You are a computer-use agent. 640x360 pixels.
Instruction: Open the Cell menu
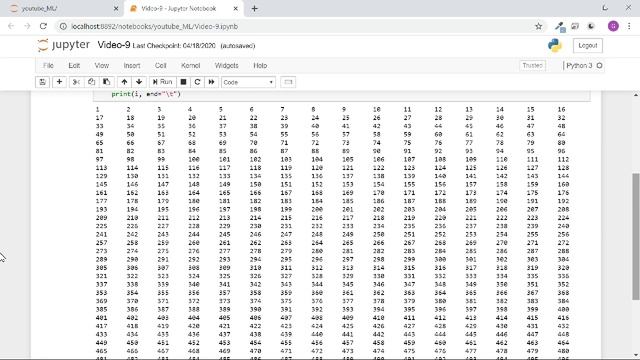pyautogui.click(x=160, y=66)
